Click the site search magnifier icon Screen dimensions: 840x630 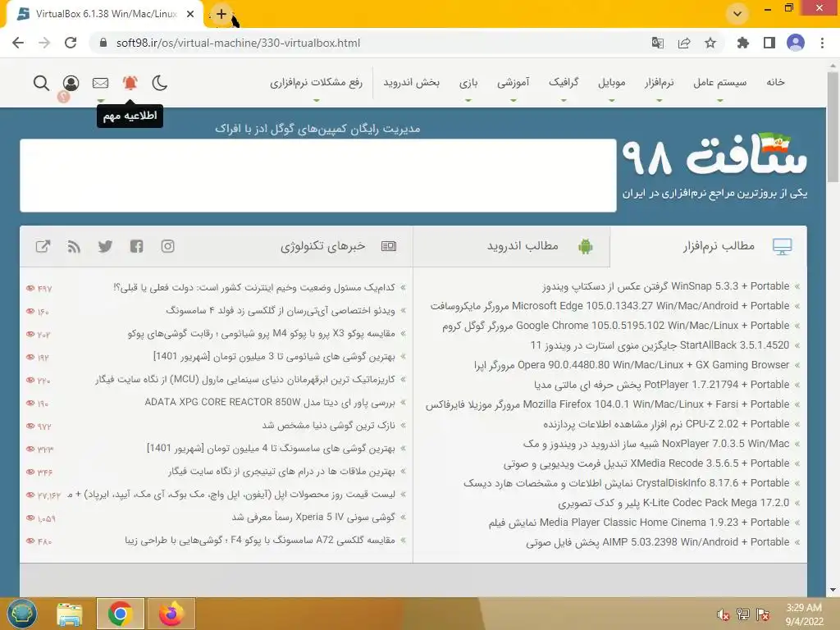pyautogui.click(x=41, y=83)
